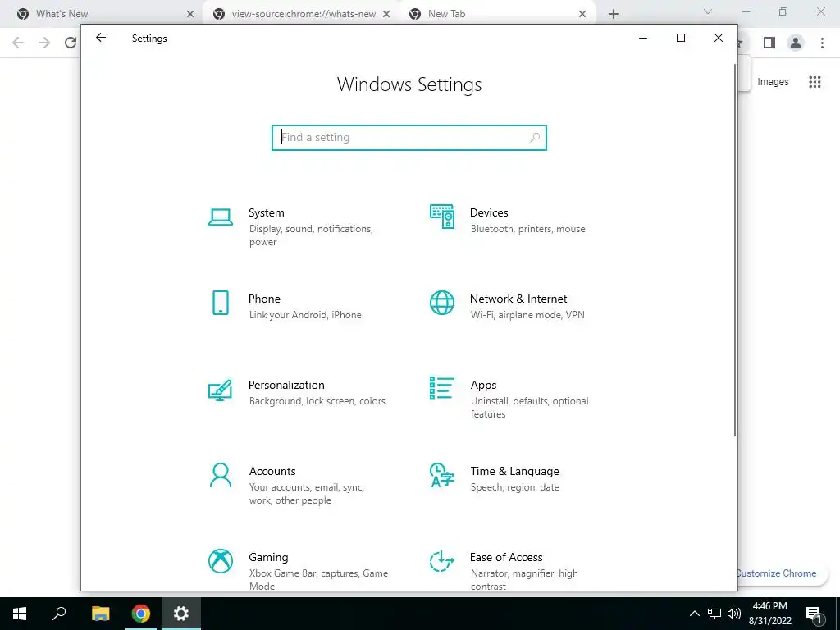840x630 pixels.
Task: Maximize the Settings window
Action: 681,38
